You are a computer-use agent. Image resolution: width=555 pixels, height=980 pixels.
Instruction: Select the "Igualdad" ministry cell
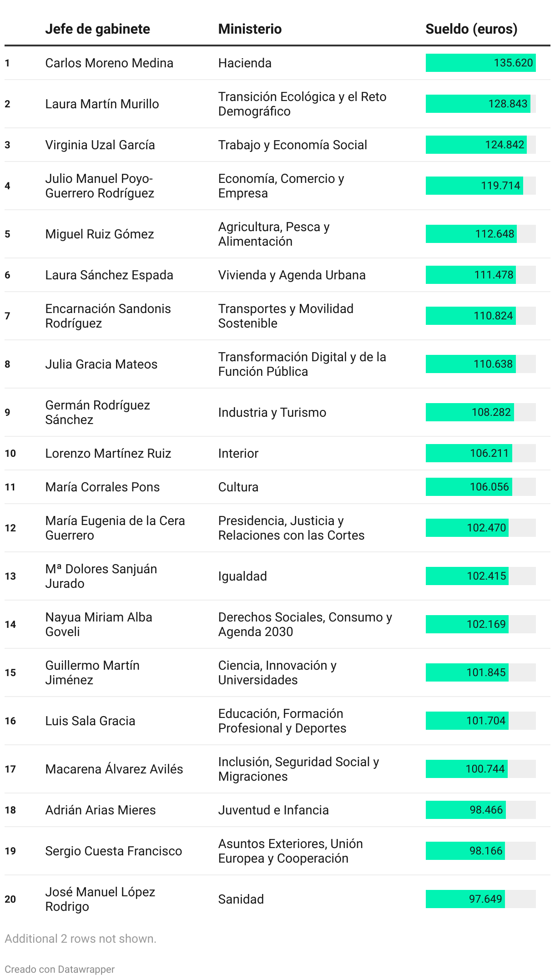242,576
